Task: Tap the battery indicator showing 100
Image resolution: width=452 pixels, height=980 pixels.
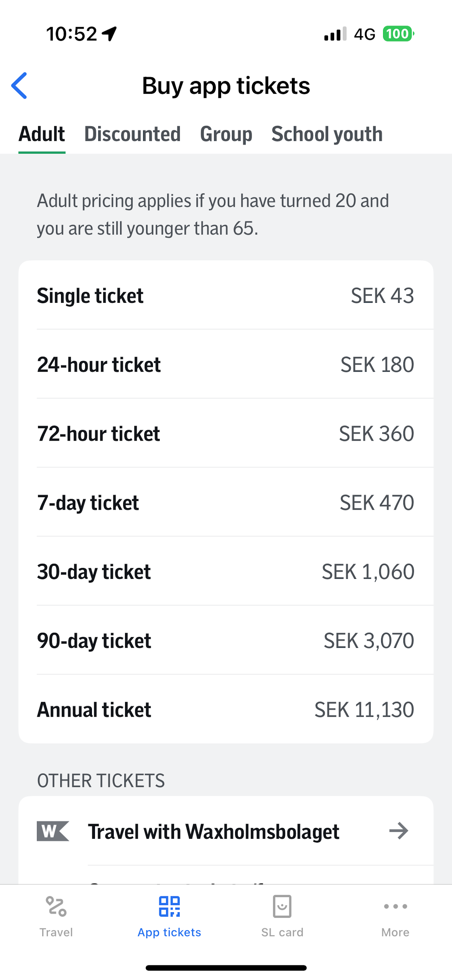Action: pos(398,34)
